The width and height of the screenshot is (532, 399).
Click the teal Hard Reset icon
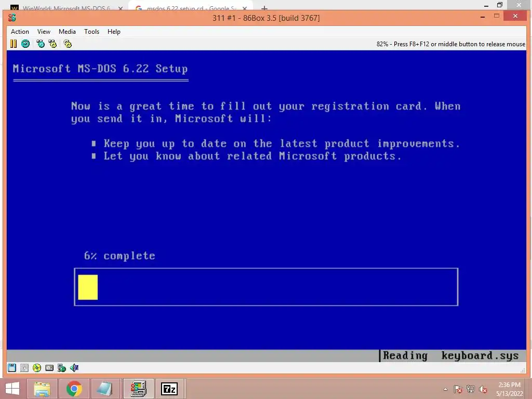(25, 44)
